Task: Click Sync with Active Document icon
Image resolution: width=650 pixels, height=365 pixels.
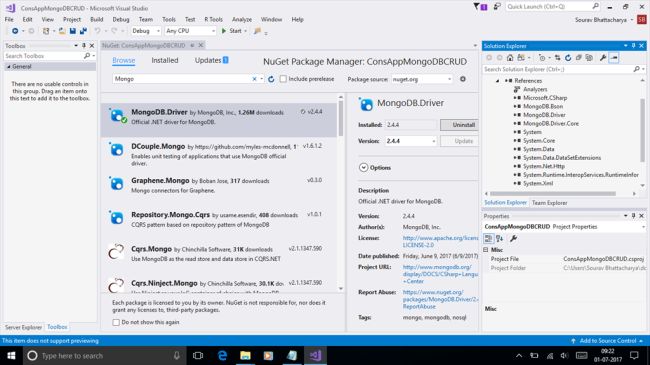Action: [558, 58]
